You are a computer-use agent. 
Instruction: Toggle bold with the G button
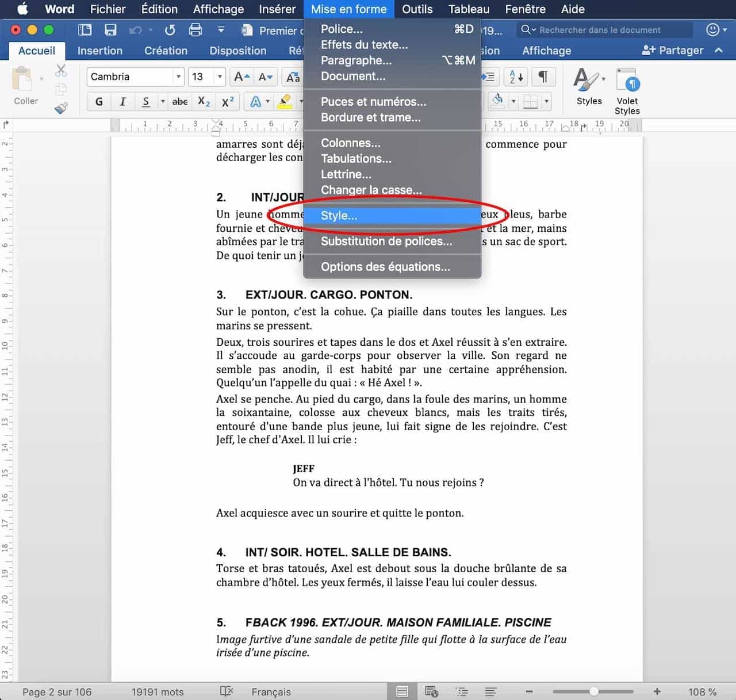(99, 102)
